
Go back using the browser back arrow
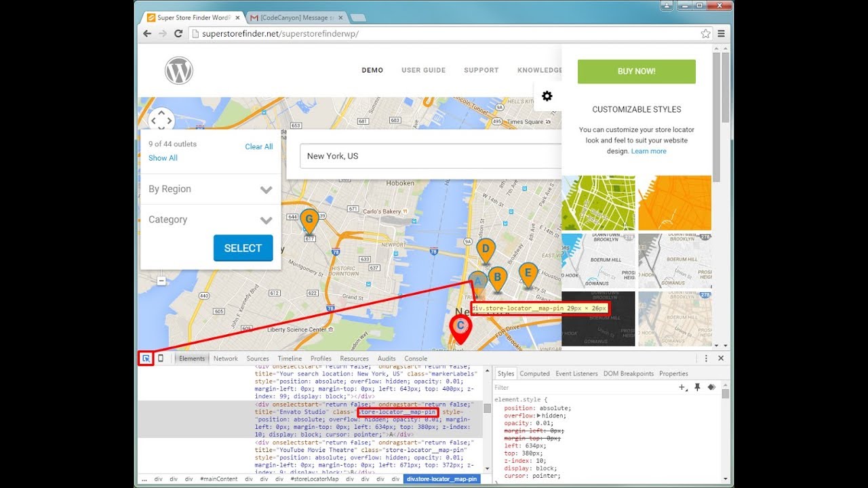(x=147, y=33)
